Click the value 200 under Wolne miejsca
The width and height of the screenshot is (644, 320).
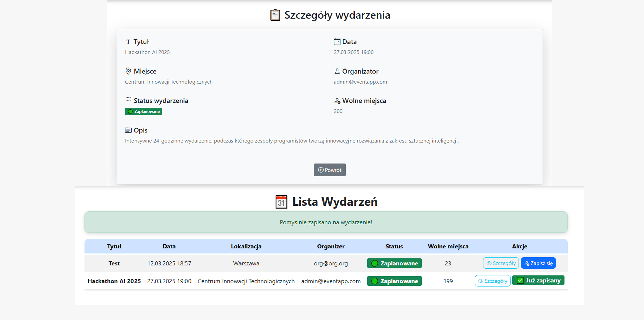pos(338,111)
